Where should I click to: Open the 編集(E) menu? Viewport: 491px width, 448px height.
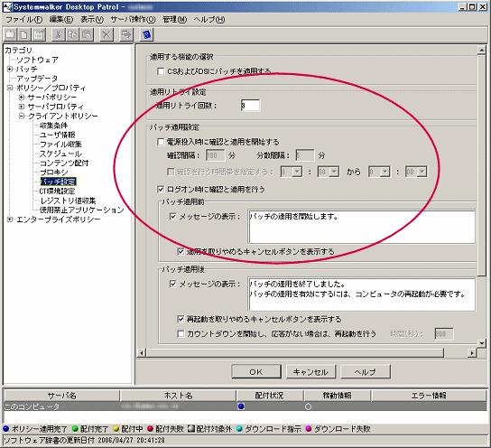tap(61, 20)
